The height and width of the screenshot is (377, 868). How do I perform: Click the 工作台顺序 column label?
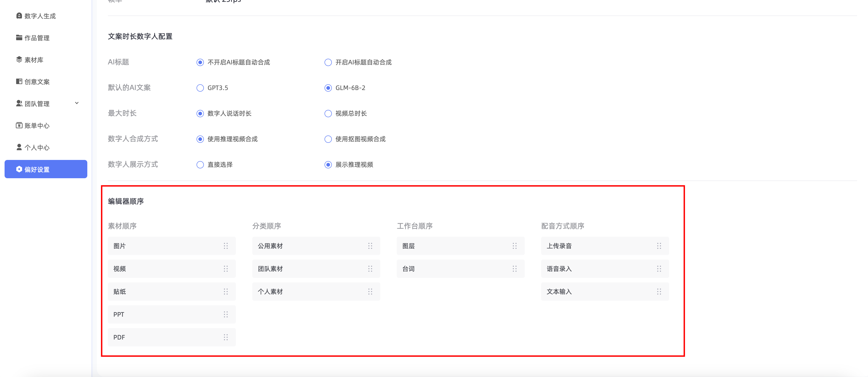pos(414,226)
